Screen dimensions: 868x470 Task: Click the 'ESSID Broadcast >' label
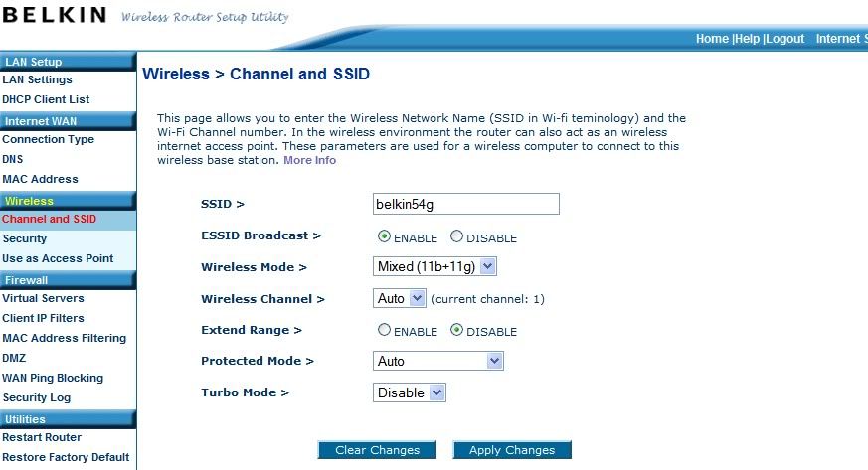pos(260,235)
